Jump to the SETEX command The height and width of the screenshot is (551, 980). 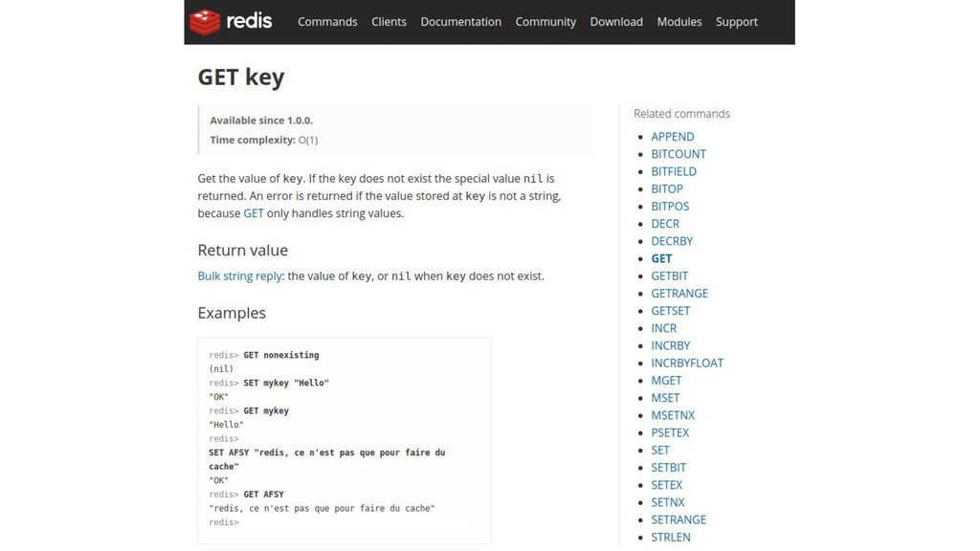click(667, 485)
